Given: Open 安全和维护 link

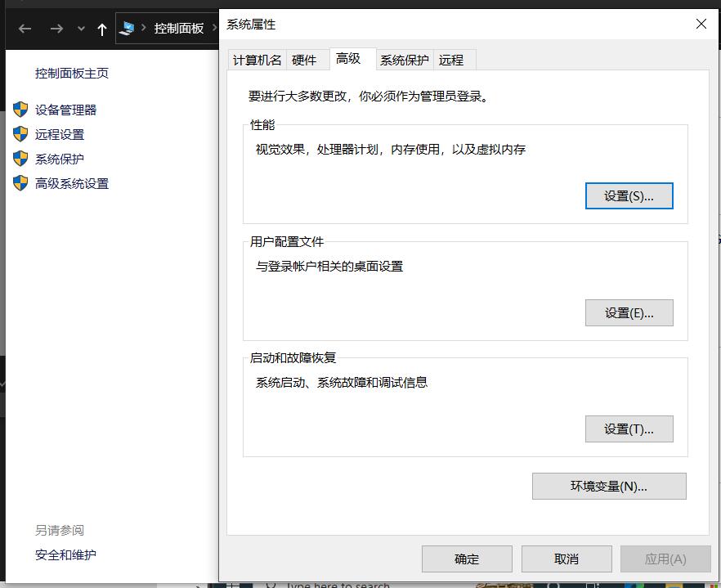Looking at the screenshot, I should 65,554.
